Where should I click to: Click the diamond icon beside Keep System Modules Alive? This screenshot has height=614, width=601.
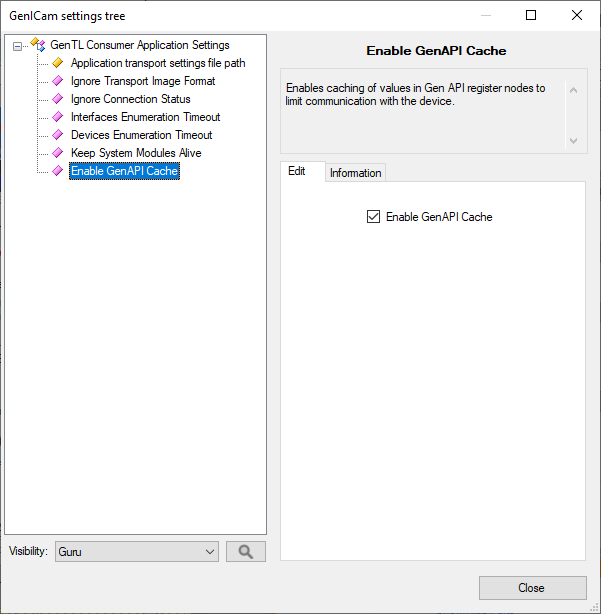click(58, 153)
